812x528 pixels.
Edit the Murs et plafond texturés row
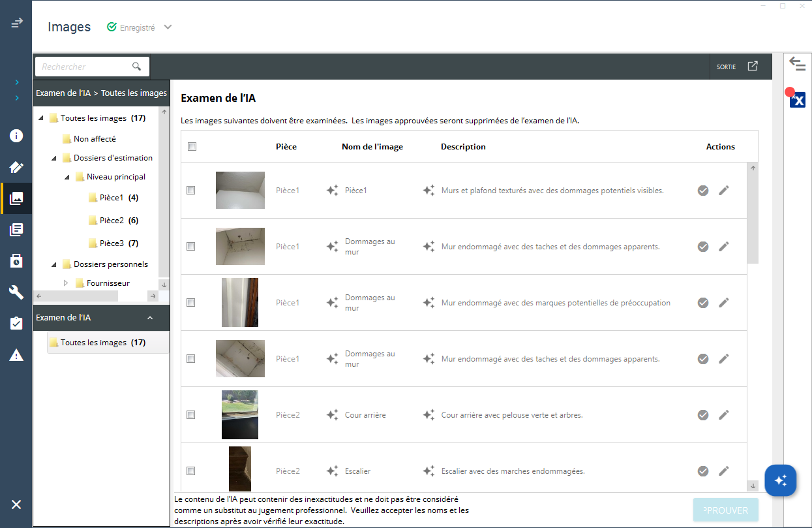tap(724, 191)
